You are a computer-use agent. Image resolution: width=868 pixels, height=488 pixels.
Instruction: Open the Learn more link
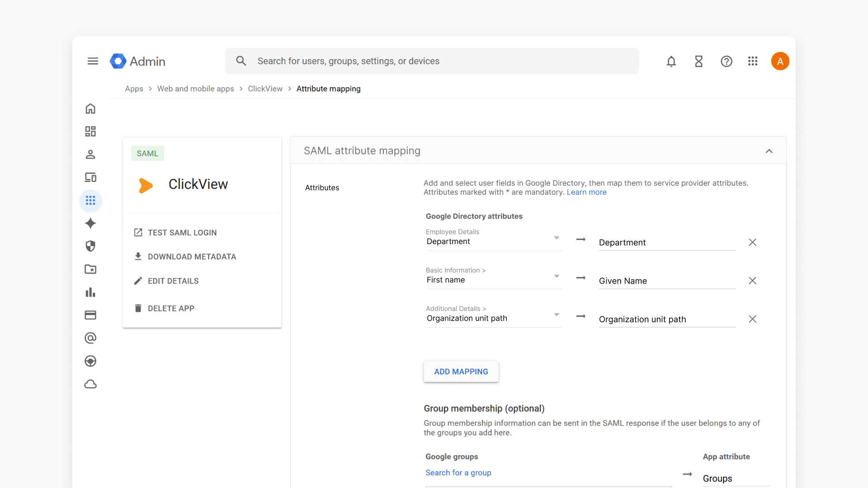pyautogui.click(x=587, y=192)
